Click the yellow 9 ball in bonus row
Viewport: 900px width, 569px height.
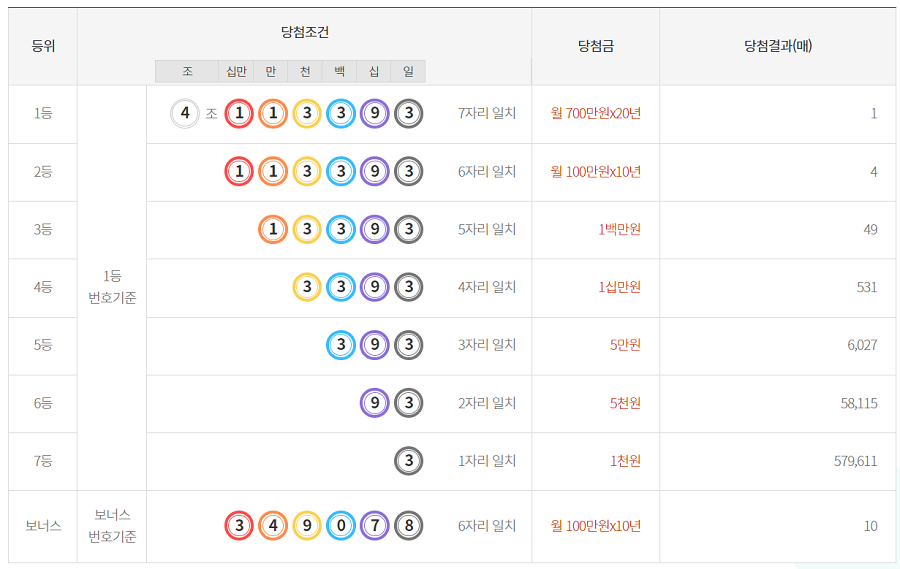click(307, 526)
